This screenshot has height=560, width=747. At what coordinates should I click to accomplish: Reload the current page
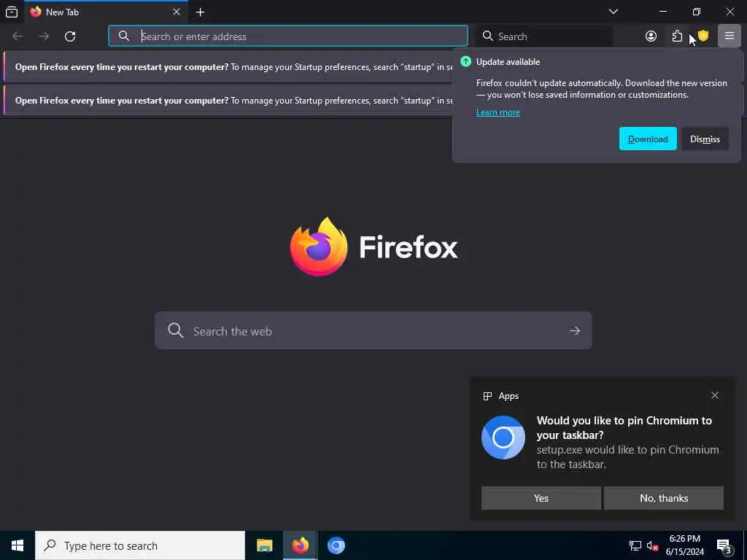tap(70, 36)
